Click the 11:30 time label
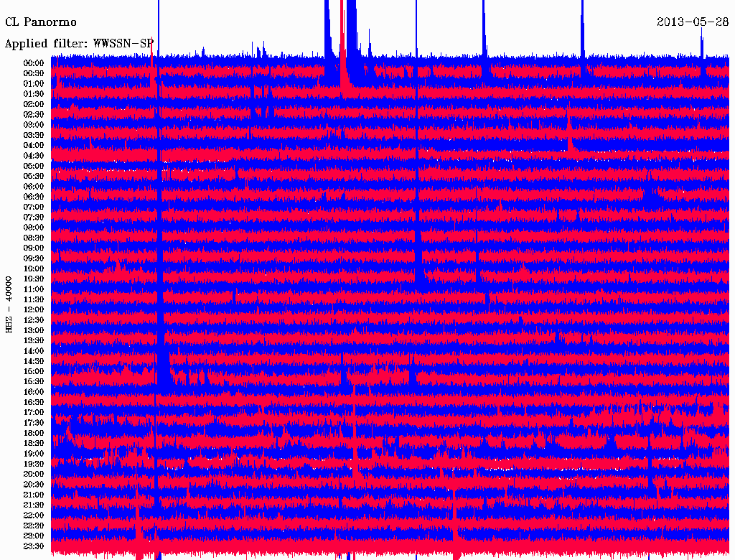 click(x=34, y=299)
